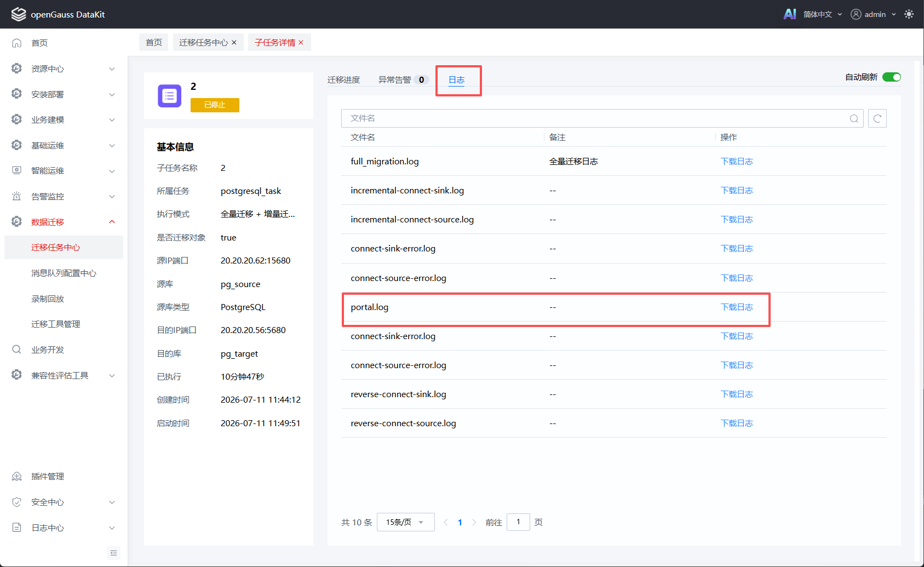Viewport: 924px width, 567px height.
Task: Open the 15条/页 page size dropdown
Action: click(405, 522)
